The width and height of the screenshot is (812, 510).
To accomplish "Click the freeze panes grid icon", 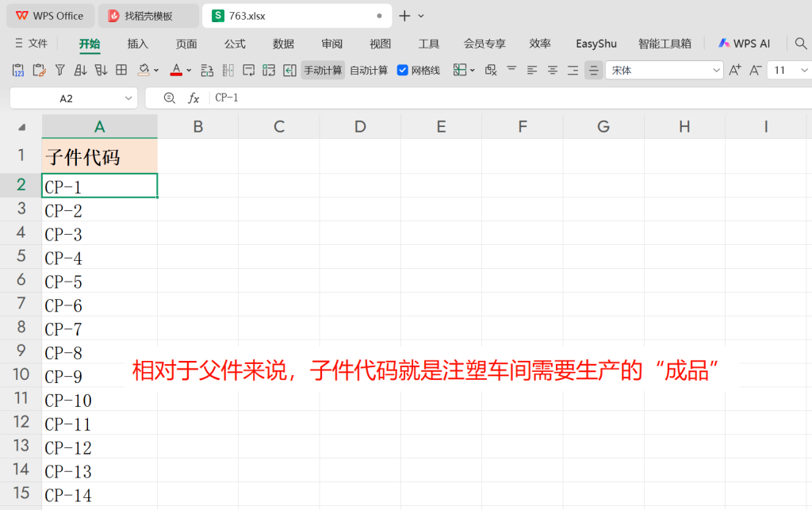I will pyautogui.click(x=459, y=70).
